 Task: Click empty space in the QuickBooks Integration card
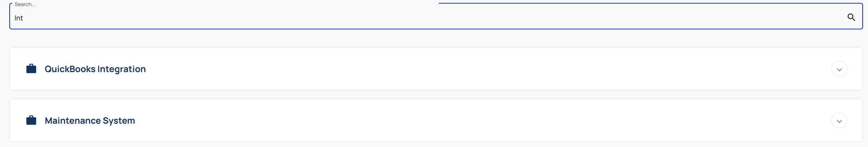click(465, 69)
